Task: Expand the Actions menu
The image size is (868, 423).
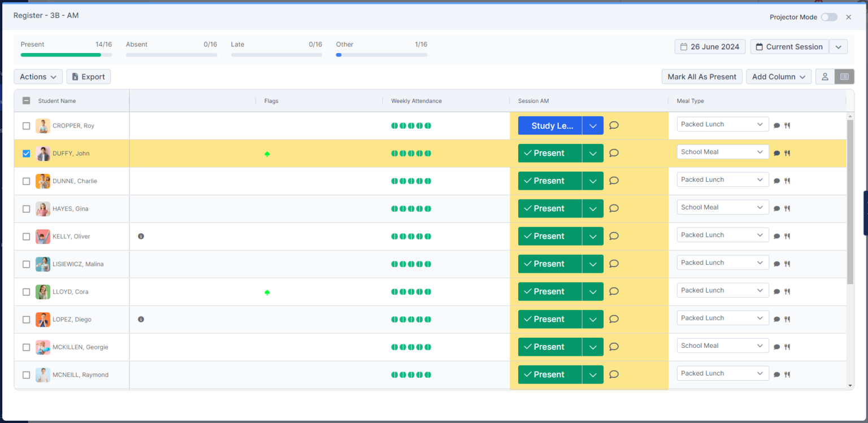Action: coord(37,76)
